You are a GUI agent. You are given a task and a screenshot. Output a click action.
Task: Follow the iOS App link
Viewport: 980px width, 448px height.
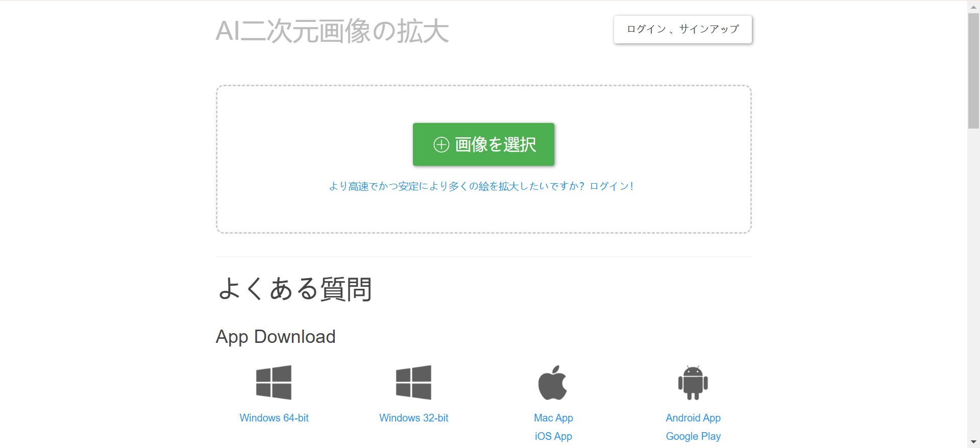[x=553, y=436]
